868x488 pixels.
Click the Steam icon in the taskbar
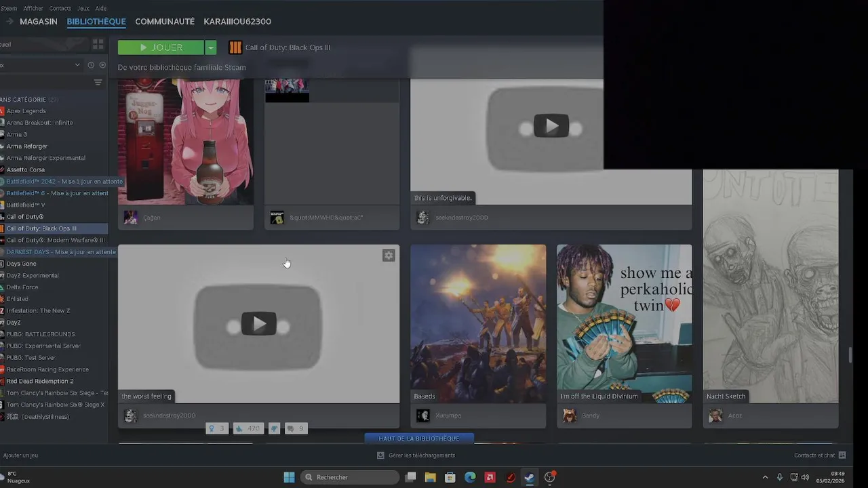click(x=530, y=477)
